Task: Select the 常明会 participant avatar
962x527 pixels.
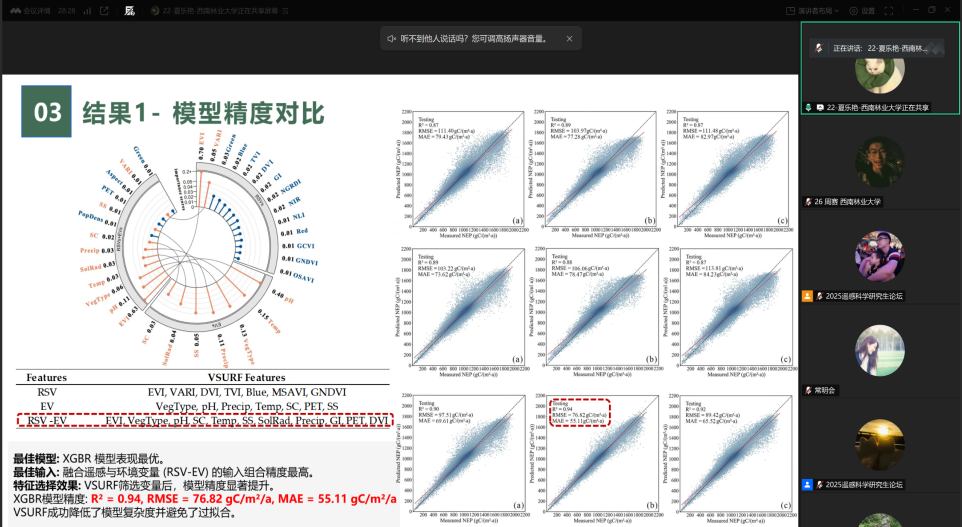Action: point(880,350)
